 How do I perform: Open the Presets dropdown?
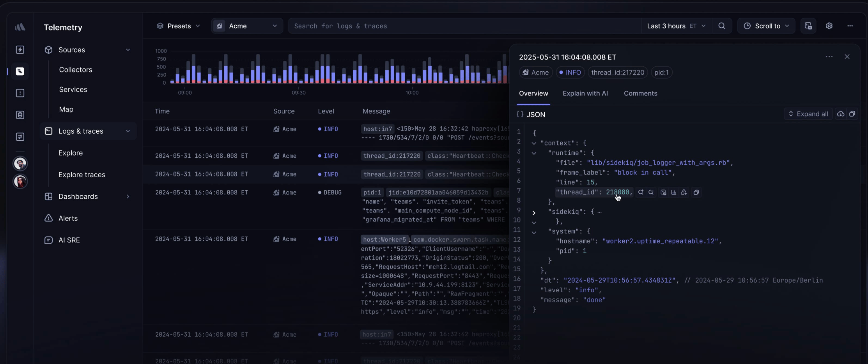178,26
